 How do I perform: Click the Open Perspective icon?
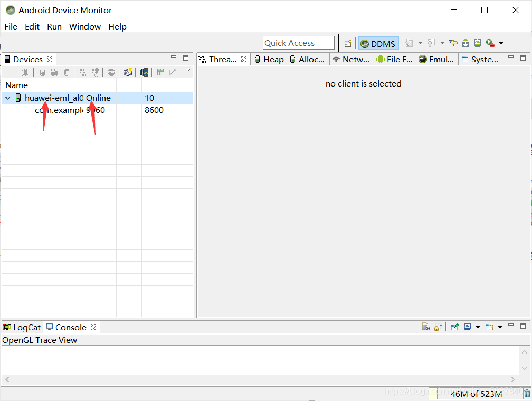pyautogui.click(x=348, y=43)
